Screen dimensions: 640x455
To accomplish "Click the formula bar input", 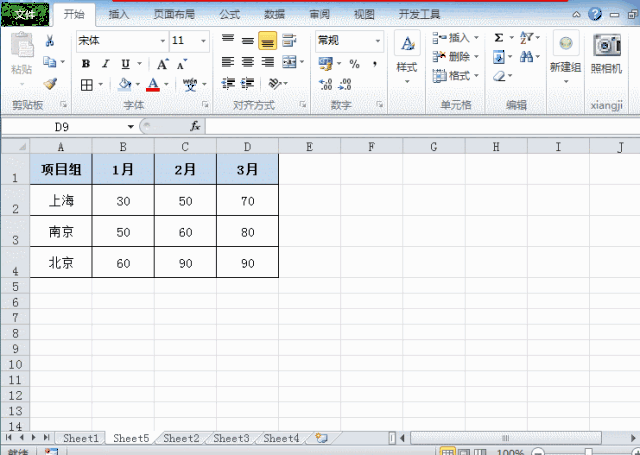I will (x=422, y=127).
